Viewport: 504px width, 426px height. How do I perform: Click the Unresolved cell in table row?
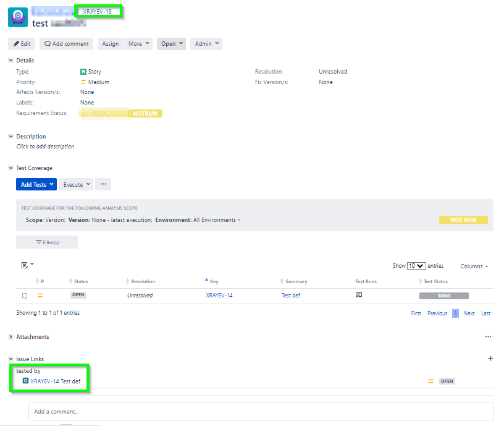coord(140,296)
